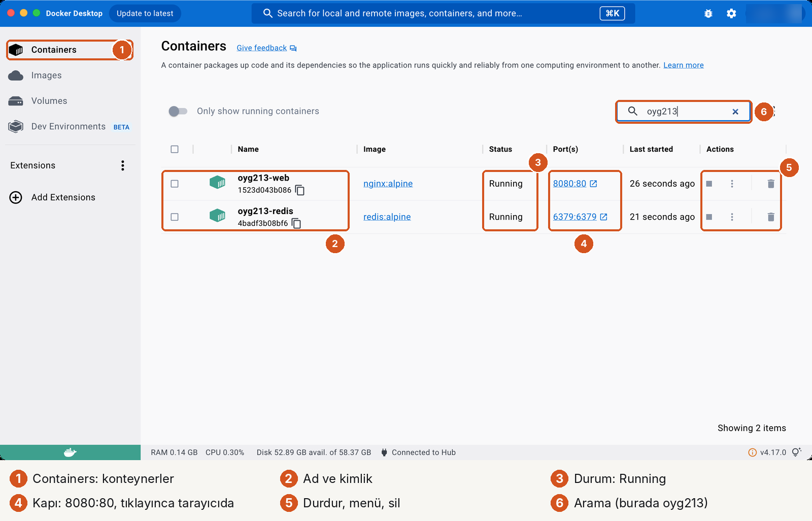Image resolution: width=812 pixels, height=521 pixels.
Task: Open port 6379:6379 link
Action: click(580, 217)
